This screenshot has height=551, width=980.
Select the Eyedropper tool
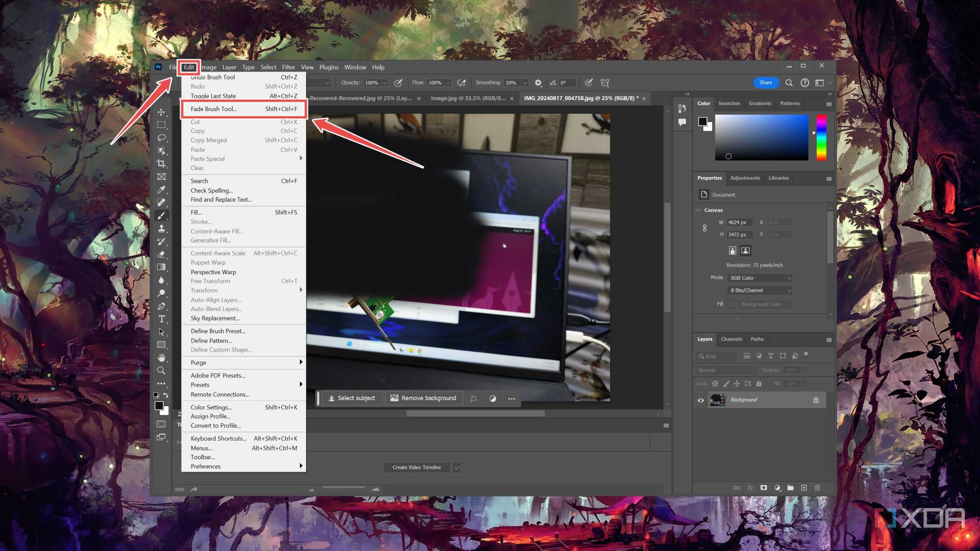coord(161,189)
